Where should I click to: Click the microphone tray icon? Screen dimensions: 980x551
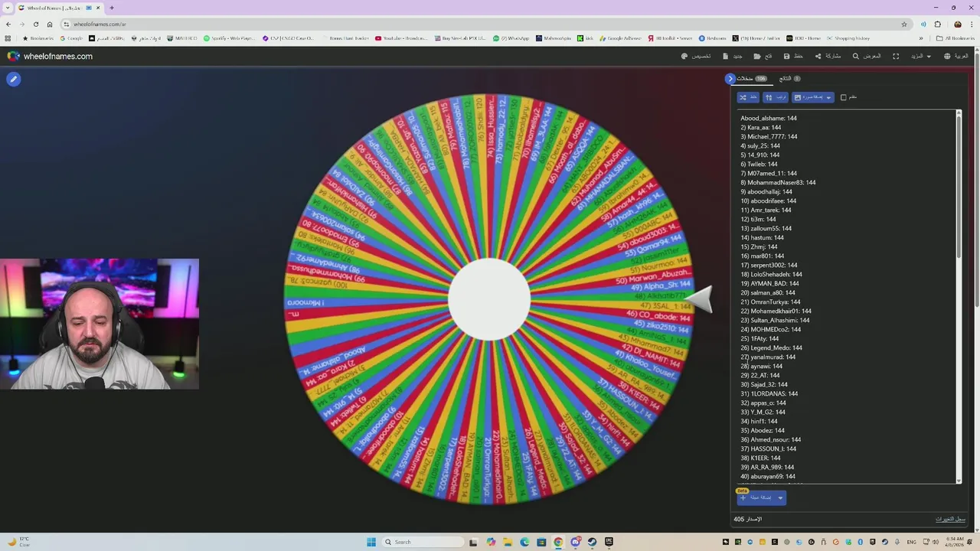click(899, 542)
